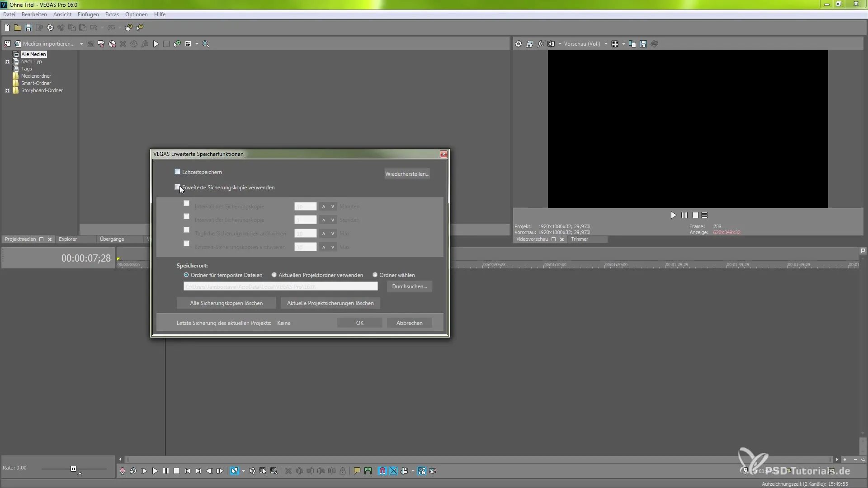Image resolution: width=868 pixels, height=488 pixels.
Task: Open the Datei menu
Action: 9,14
